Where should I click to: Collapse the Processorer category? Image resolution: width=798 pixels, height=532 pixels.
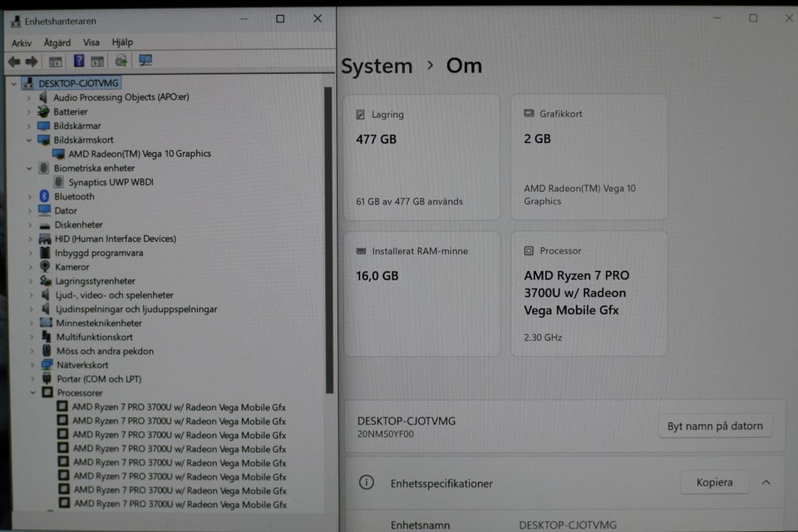[x=32, y=392]
